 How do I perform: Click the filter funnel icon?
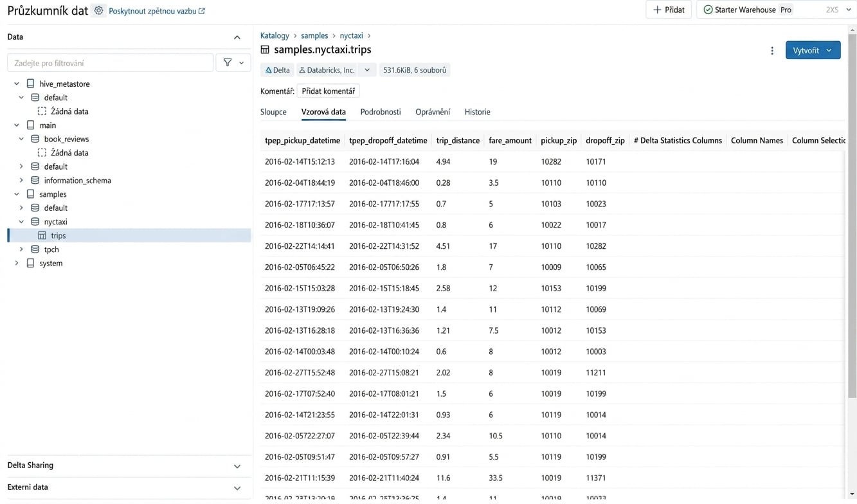pos(228,63)
